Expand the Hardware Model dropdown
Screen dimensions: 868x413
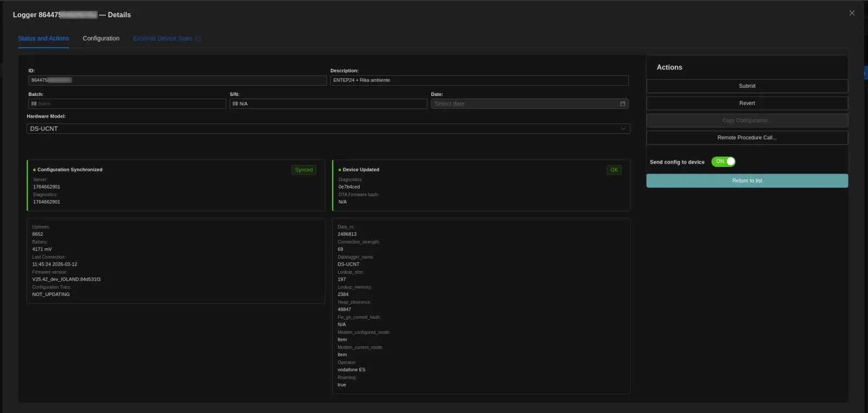pos(328,129)
